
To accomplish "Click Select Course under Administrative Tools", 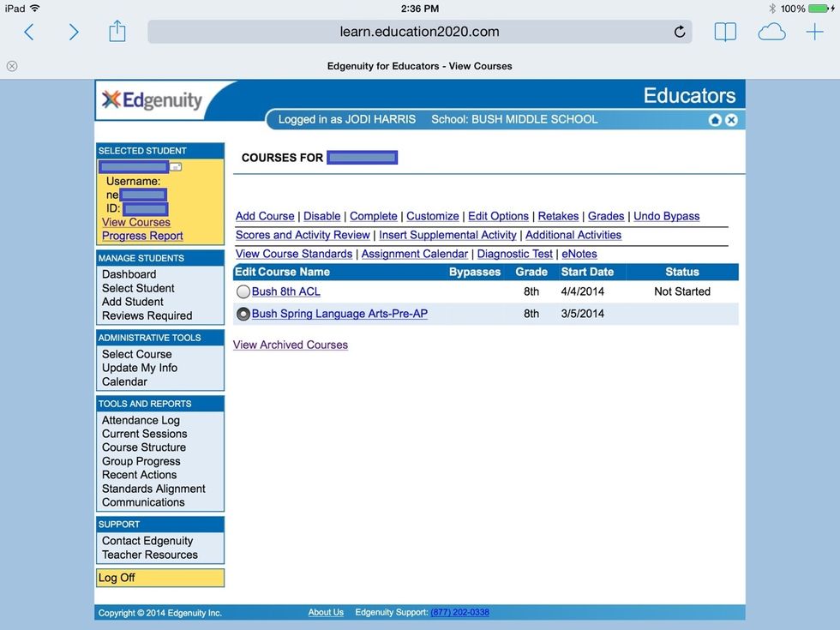I will coord(136,354).
